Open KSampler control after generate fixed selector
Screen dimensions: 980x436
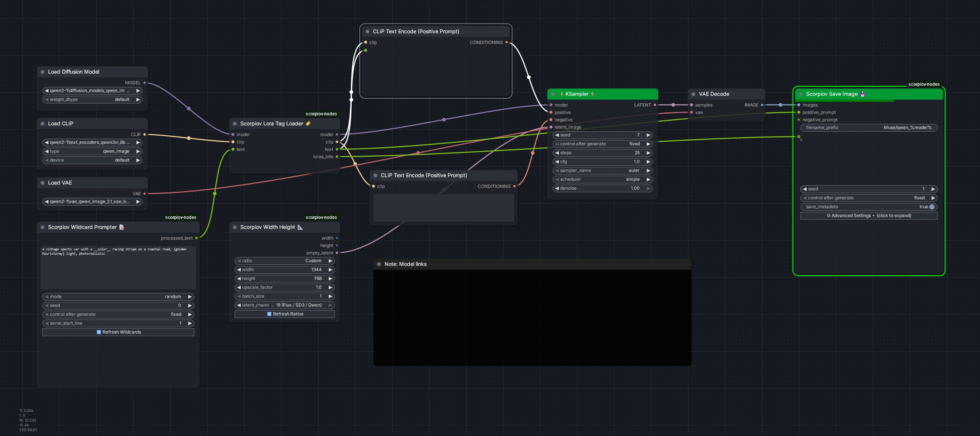pyautogui.click(x=603, y=144)
